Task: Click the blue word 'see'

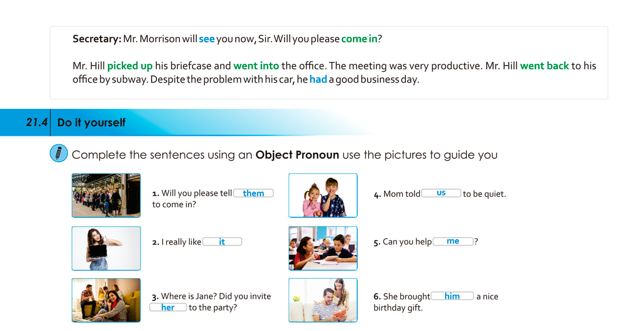Action: coord(207,39)
